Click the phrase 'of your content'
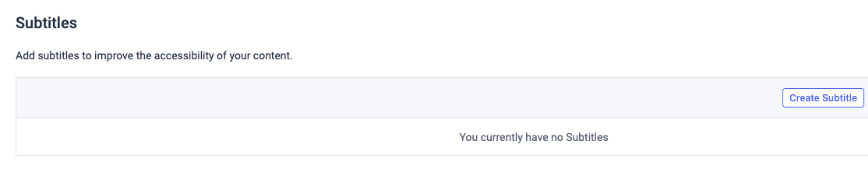The width and height of the screenshot is (868, 169). click(254, 56)
